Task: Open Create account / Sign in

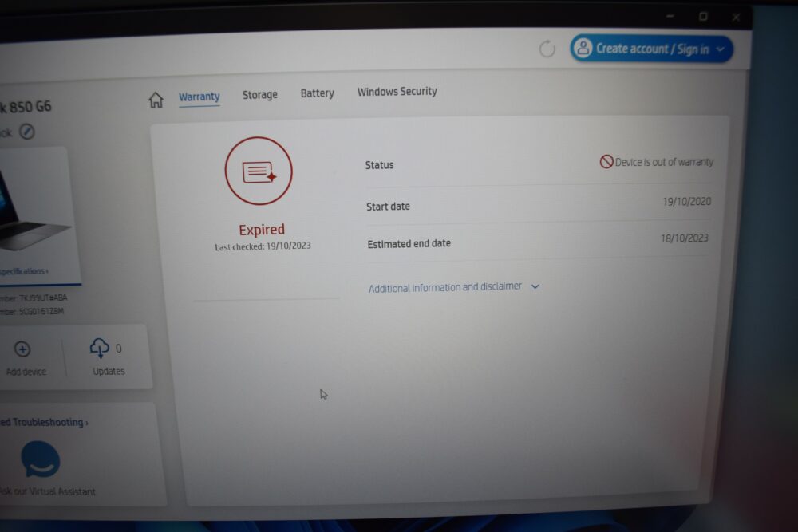Action: (x=651, y=49)
